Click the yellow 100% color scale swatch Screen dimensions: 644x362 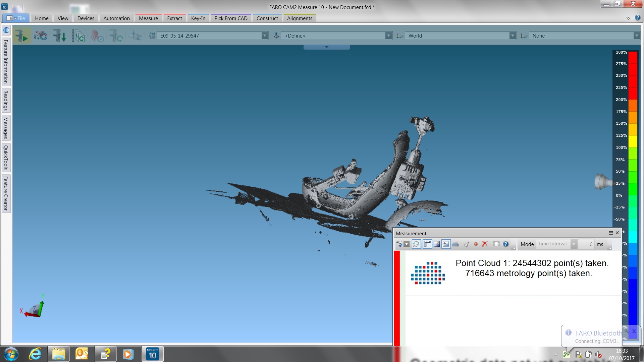click(x=633, y=141)
